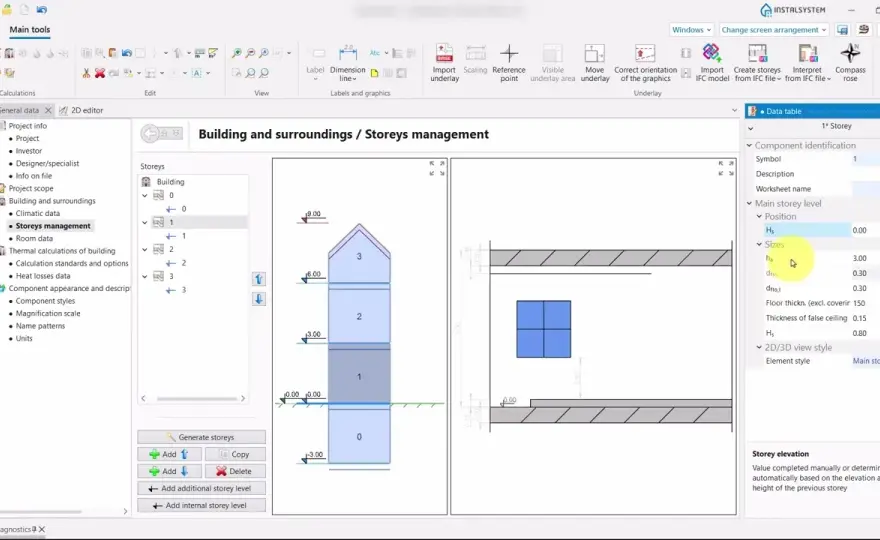
Task: Collapse the Position subsection
Action: click(x=759, y=216)
